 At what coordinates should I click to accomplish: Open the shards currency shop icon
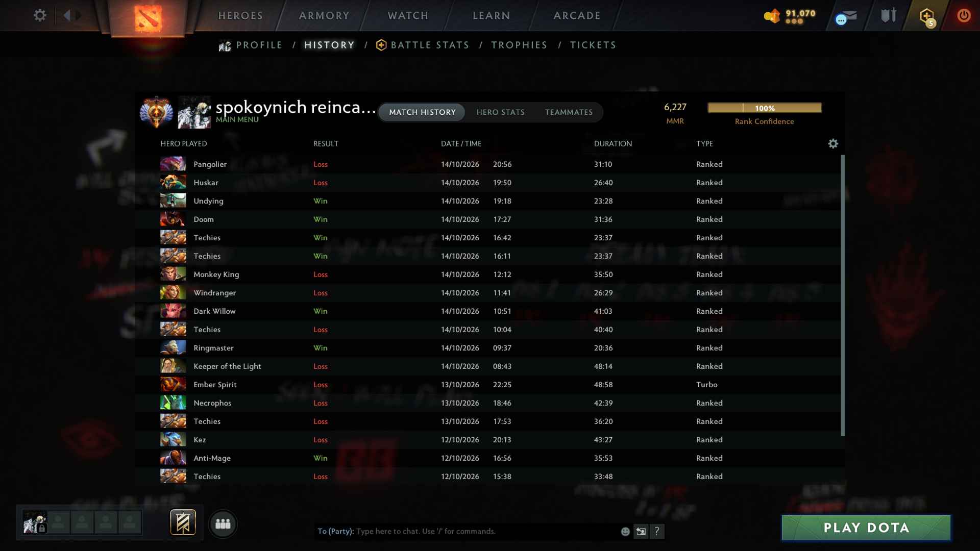[772, 16]
